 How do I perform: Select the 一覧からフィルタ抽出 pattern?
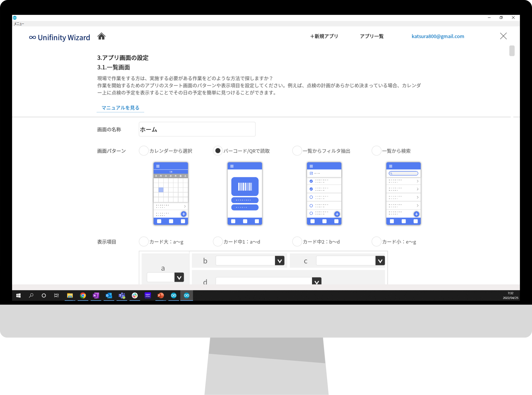pos(297,151)
